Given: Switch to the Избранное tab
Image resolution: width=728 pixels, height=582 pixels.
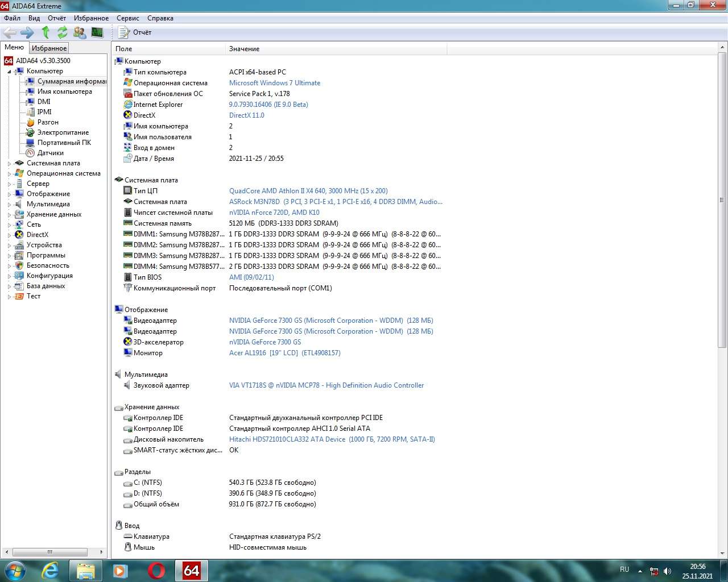Looking at the screenshot, I should click(49, 48).
